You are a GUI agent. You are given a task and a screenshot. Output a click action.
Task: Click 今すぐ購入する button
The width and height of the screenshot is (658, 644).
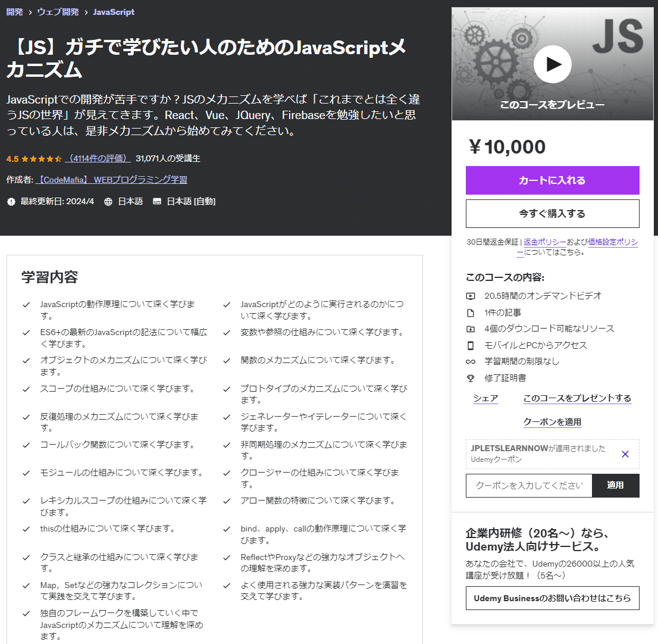pos(552,213)
